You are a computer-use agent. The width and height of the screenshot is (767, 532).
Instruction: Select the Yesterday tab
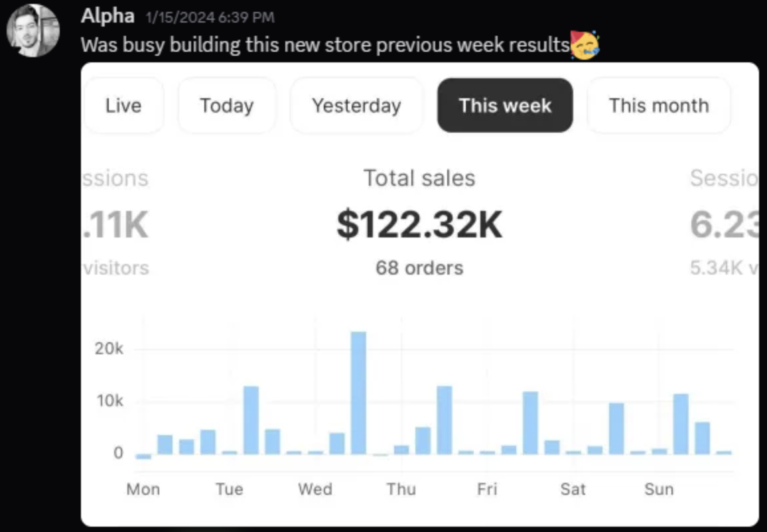coord(356,105)
